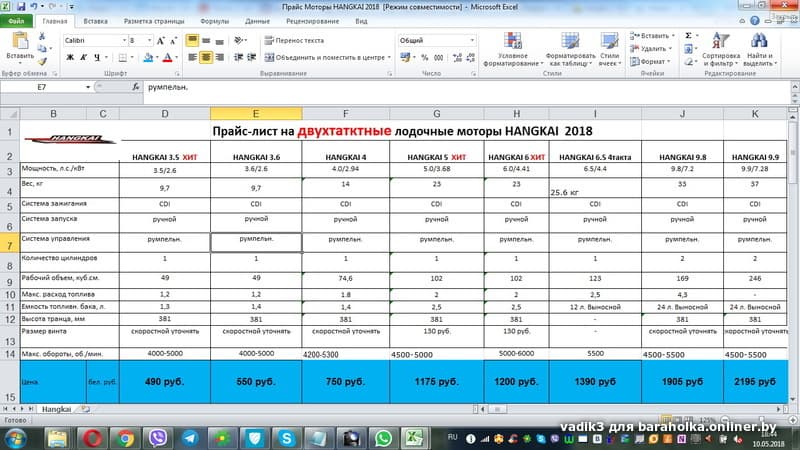Click the AutoSum sigma icon
Screen dimensions: 800x450
tap(688, 35)
